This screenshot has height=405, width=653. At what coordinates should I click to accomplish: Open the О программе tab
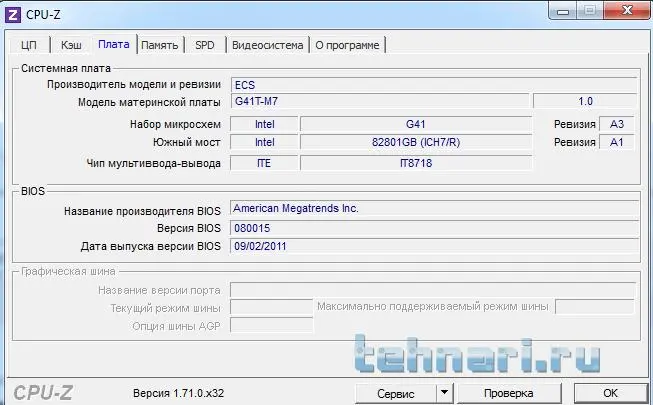347,45
